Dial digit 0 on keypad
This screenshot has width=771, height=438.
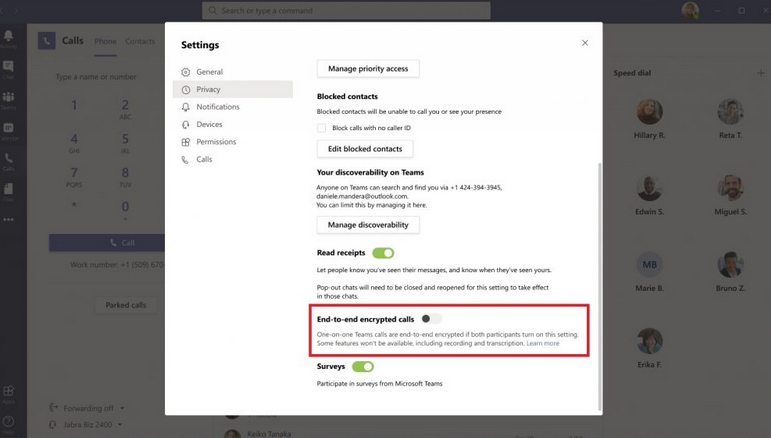pyautogui.click(x=125, y=209)
